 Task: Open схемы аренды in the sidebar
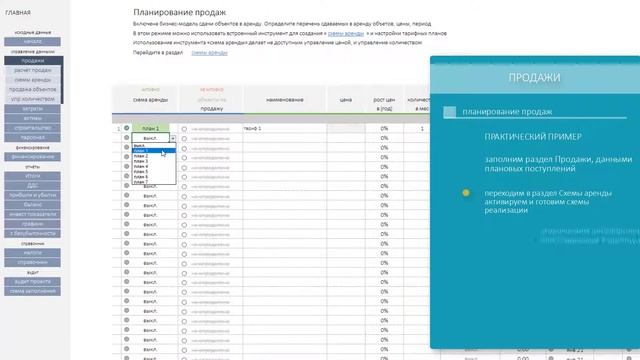[33, 80]
